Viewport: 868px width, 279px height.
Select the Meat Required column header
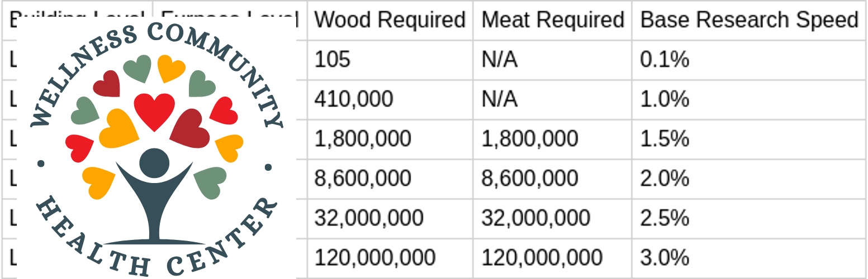(552, 20)
